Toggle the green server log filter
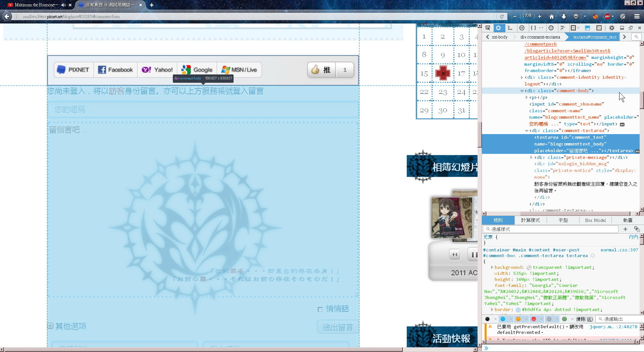This screenshot has width=644, height=352. (x=564, y=319)
